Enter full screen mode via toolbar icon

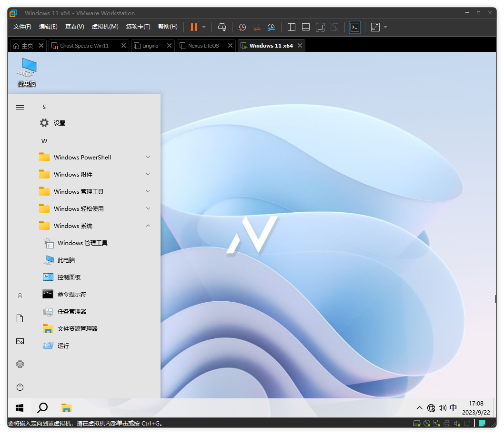click(x=320, y=27)
